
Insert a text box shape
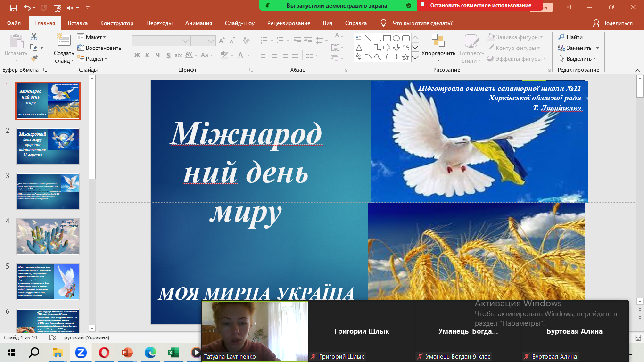click(x=358, y=38)
